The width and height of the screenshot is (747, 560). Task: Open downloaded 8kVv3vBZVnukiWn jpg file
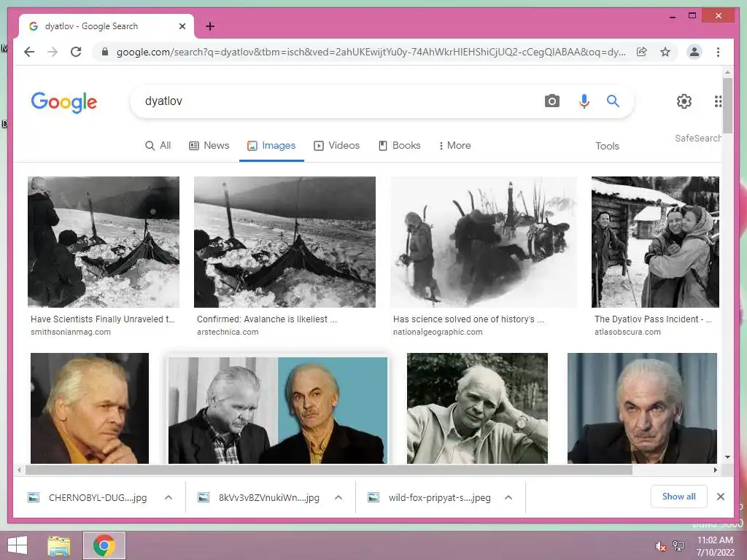pyautogui.click(x=260, y=497)
